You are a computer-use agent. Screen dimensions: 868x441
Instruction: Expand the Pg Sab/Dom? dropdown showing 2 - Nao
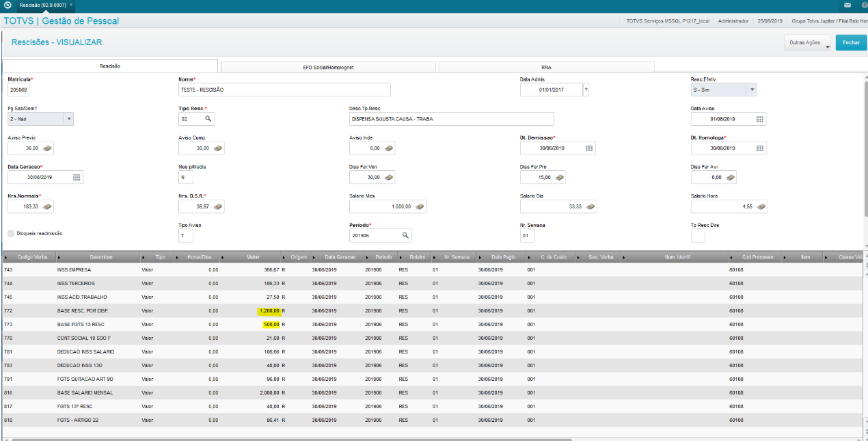tap(68, 119)
